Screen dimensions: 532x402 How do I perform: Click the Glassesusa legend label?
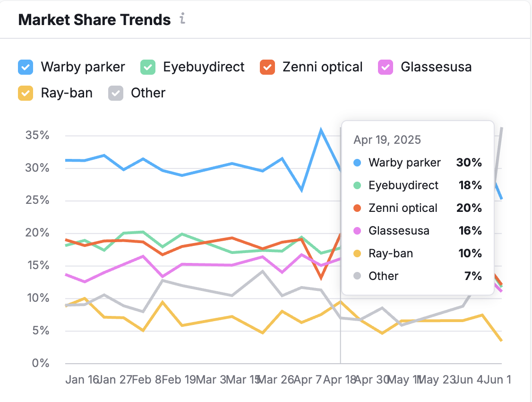click(x=436, y=67)
